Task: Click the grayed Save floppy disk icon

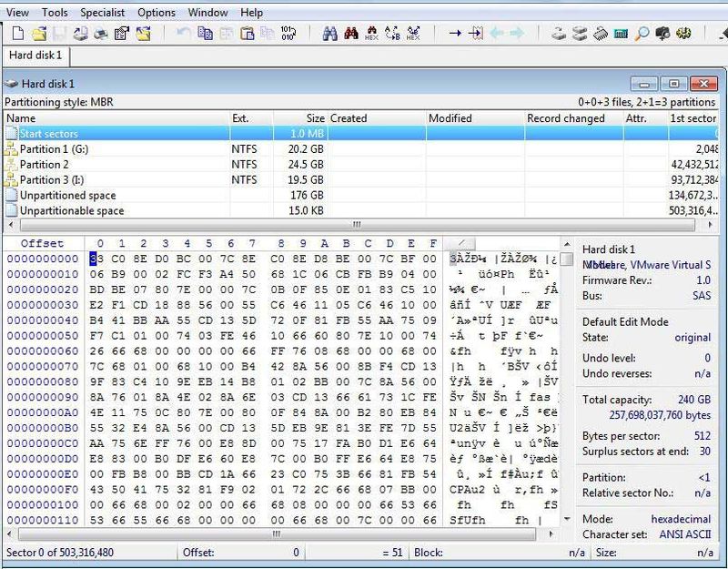Action: point(60,33)
